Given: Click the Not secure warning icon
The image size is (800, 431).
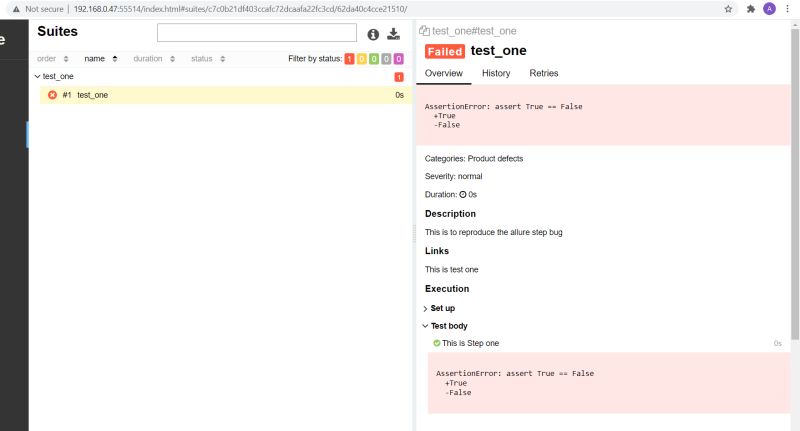Looking at the screenshot, I should (16, 9).
